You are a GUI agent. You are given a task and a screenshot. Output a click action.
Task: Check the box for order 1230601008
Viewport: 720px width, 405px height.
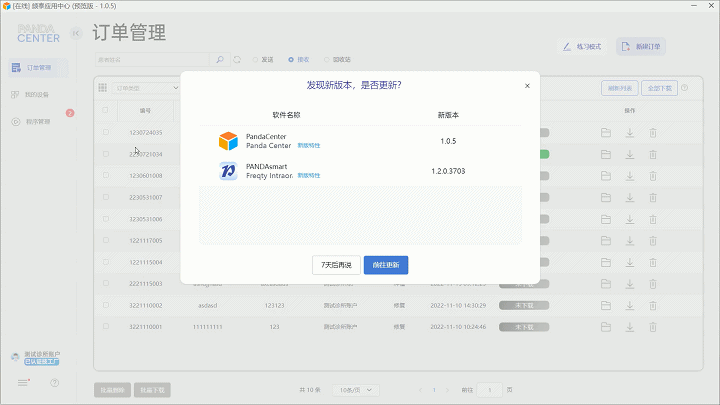coord(106,175)
